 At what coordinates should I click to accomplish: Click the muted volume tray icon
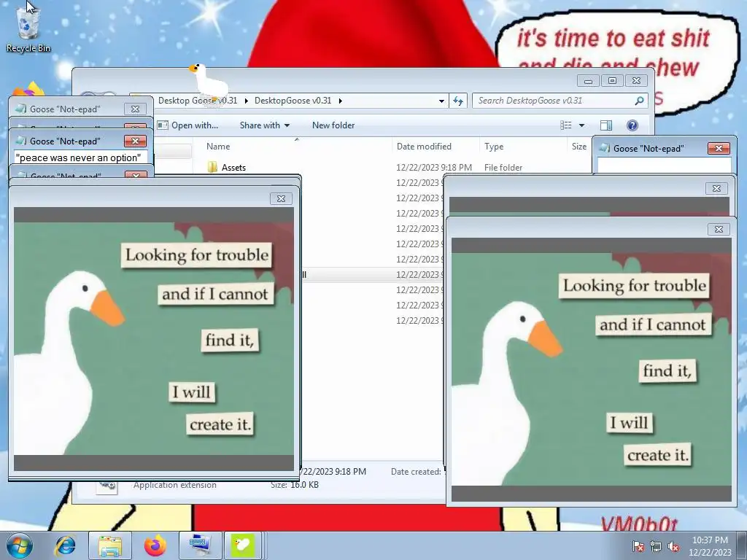coord(673,546)
